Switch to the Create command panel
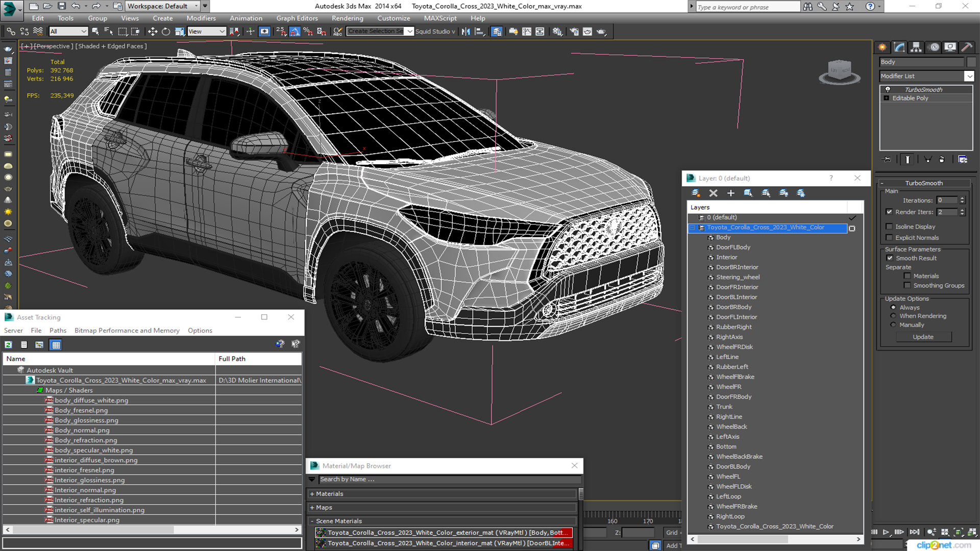The height and width of the screenshot is (551, 980). [883, 47]
